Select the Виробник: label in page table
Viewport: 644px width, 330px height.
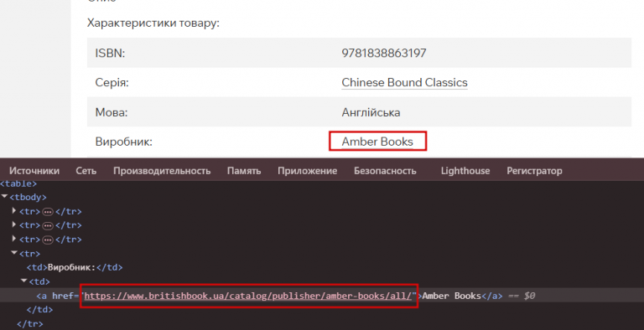click(x=123, y=142)
